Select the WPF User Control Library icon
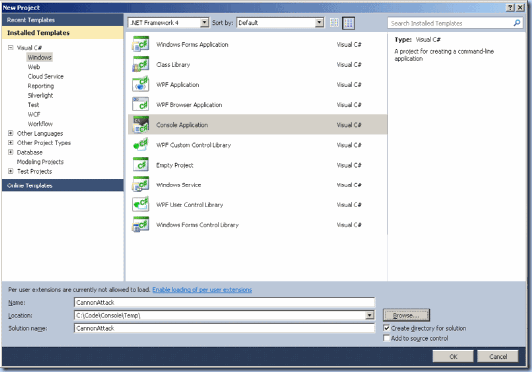Viewport: 532px width, 372px height. point(140,204)
